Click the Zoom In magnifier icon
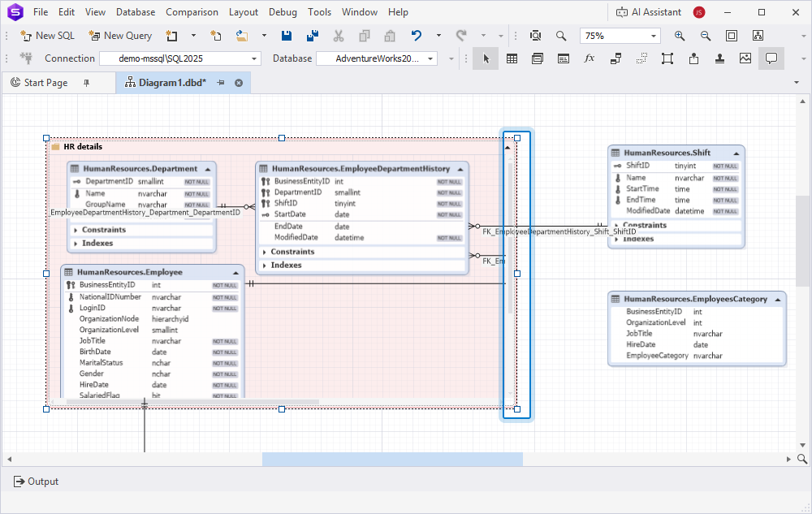Screen dimensions: 812x514 click(680, 36)
